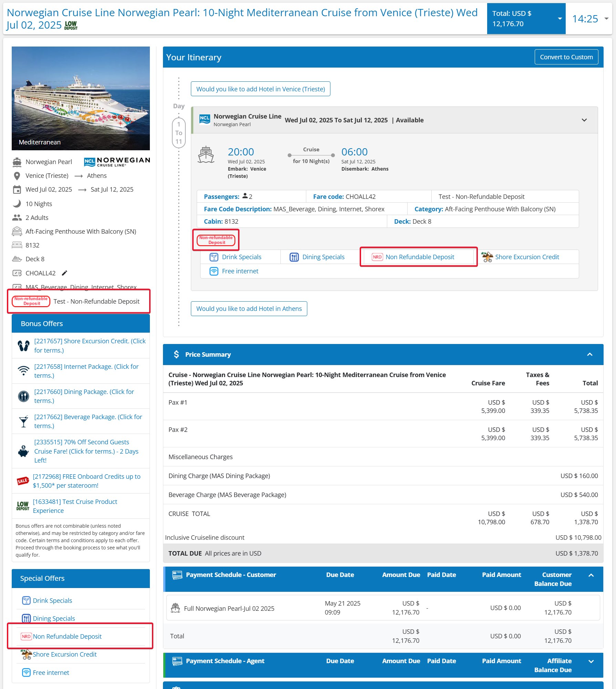Click the pencil edit icon next to CHOALL42
This screenshot has height=689, width=616.
[x=64, y=273]
